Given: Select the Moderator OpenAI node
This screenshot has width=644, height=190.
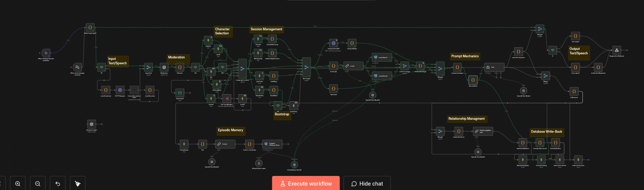Looking at the screenshot, I should (x=164, y=67).
